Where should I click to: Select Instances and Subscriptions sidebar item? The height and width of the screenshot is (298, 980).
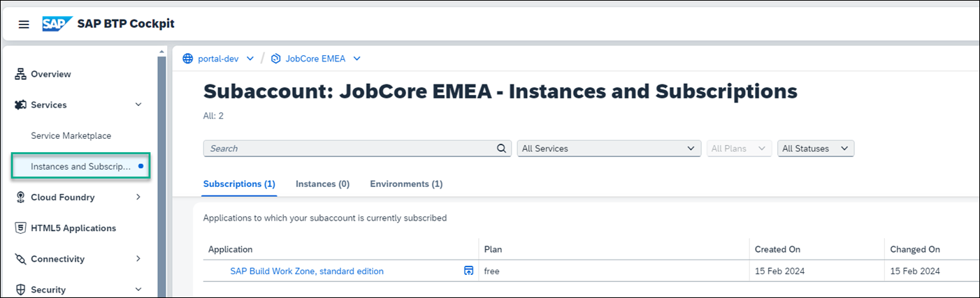point(81,167)
